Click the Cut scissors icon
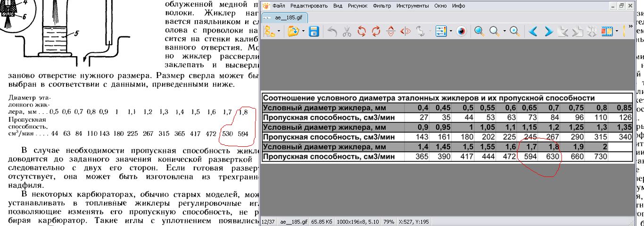Image resolution: width=644 pixels, height=226 pixels. 347,32
